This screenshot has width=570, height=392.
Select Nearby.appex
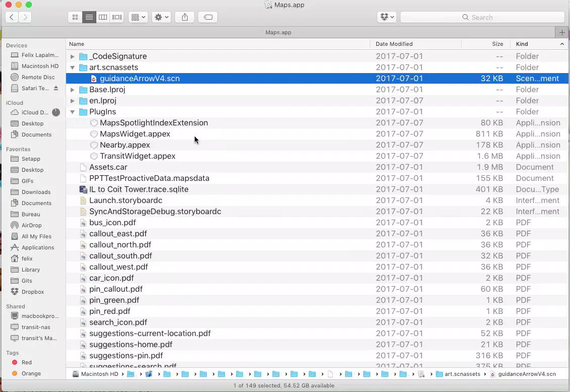coord(125,145)
